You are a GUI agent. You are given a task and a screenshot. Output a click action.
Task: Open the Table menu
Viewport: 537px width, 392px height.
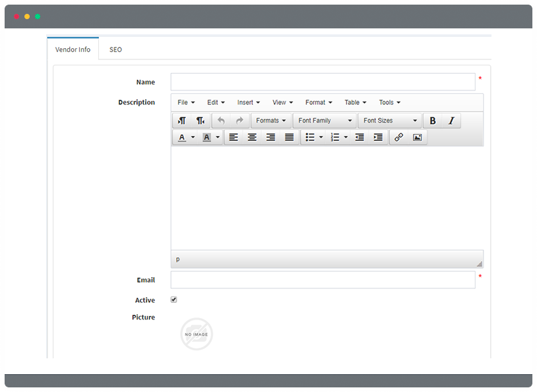pyautogui.click(x=355, y=102)
